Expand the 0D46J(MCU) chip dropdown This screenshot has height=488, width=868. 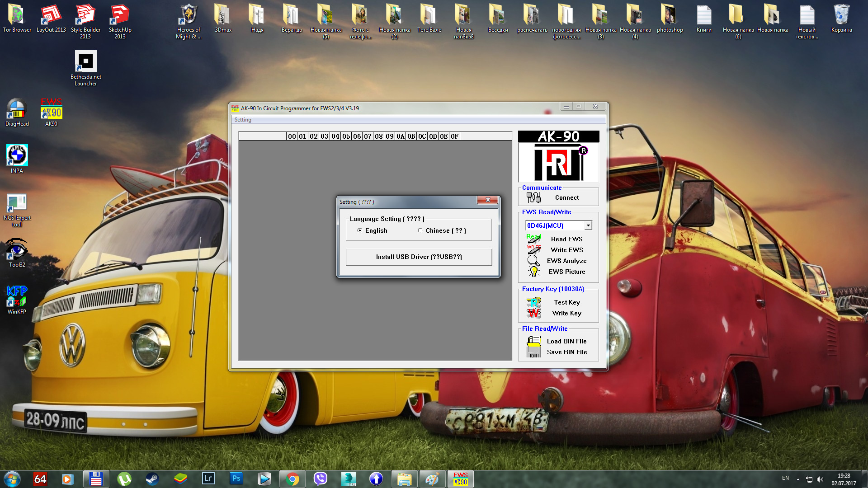tap(588, 225)
